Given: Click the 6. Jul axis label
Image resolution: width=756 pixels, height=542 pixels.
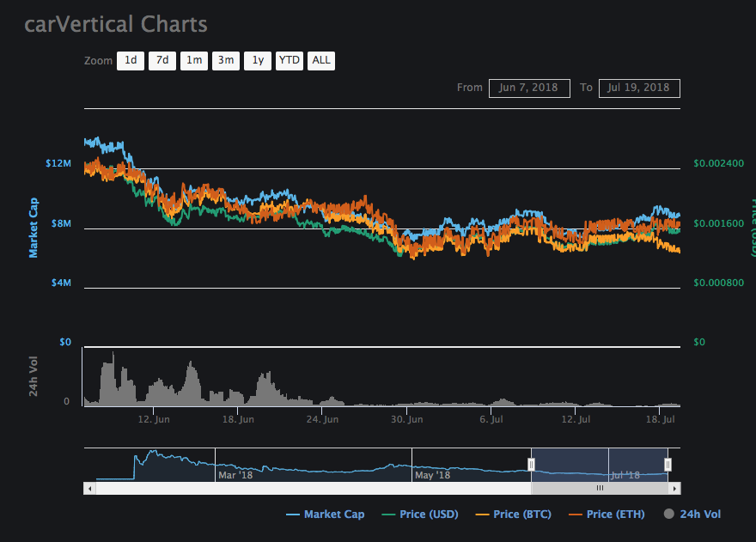Looking at the screenshot, I should pos(491,419).
